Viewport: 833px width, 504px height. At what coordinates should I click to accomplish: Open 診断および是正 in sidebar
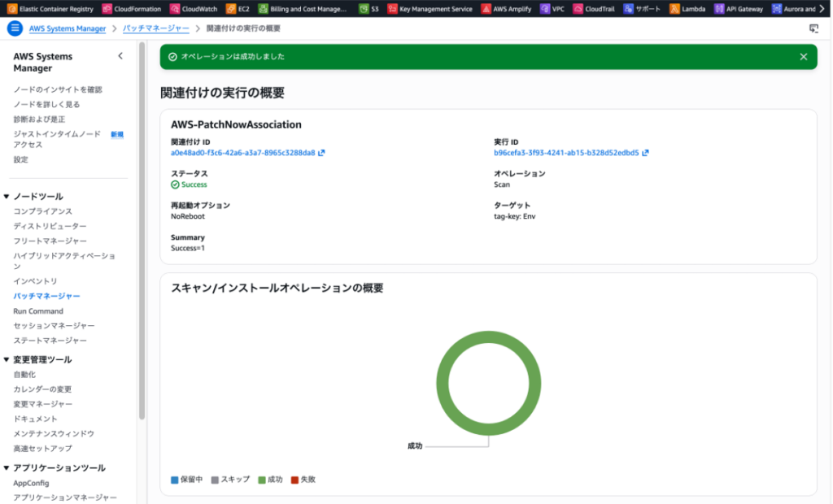coord(39,119)
